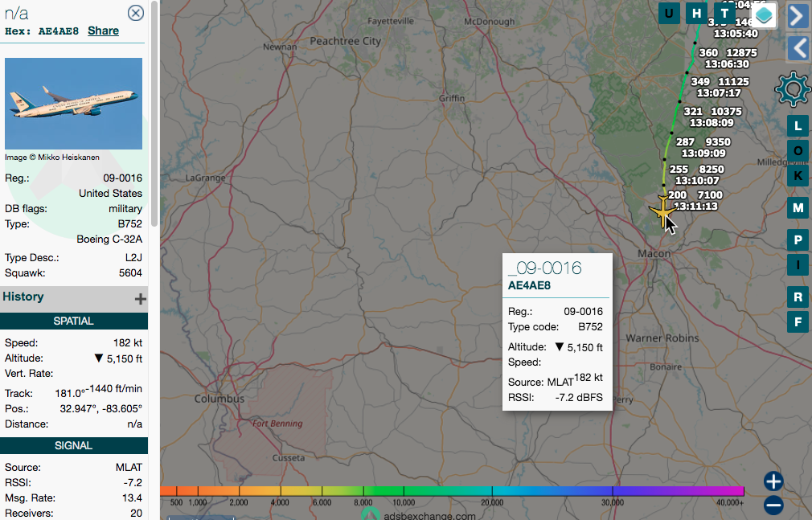Click the Msg. Rate value 13.4
Image resolution: width=812 pixels, height=520 pixels.
point(132,497)
